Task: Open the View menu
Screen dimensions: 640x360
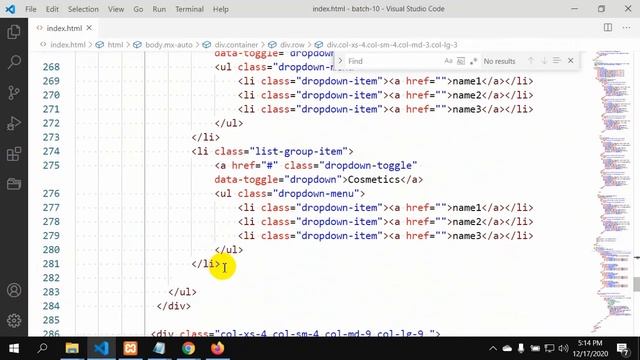Action: 116,9
